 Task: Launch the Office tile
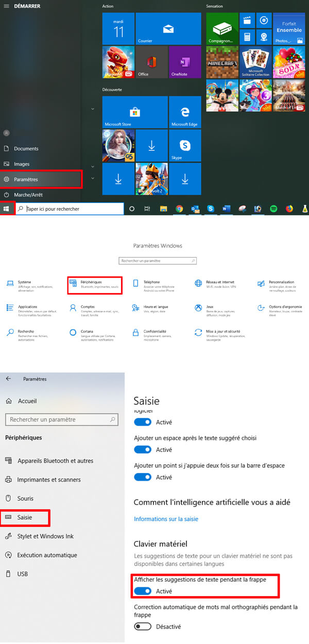pos(151,62)
